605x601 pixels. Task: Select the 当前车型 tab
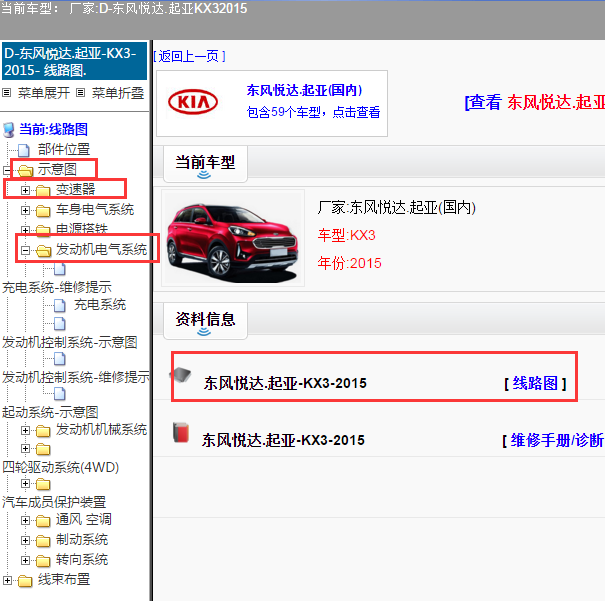pyautogui.click(x=205, y=164)
